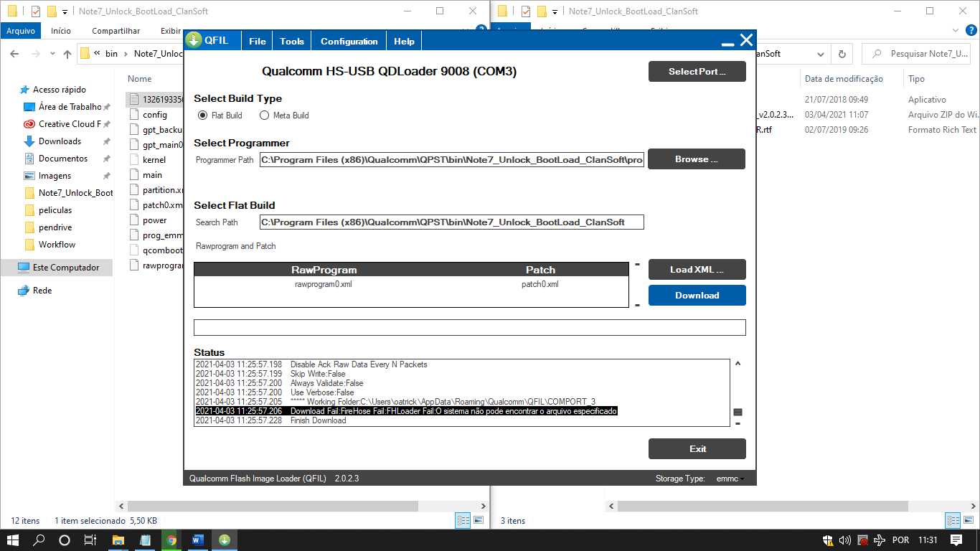Open Área de Trabalho in Quick Access
Screen dimensions: 980x551
point(70,107)
